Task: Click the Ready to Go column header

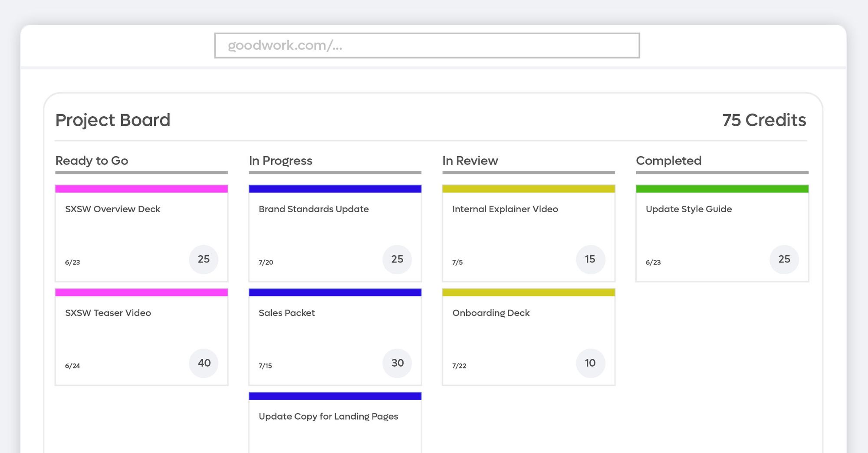Action: click(92, 161)
